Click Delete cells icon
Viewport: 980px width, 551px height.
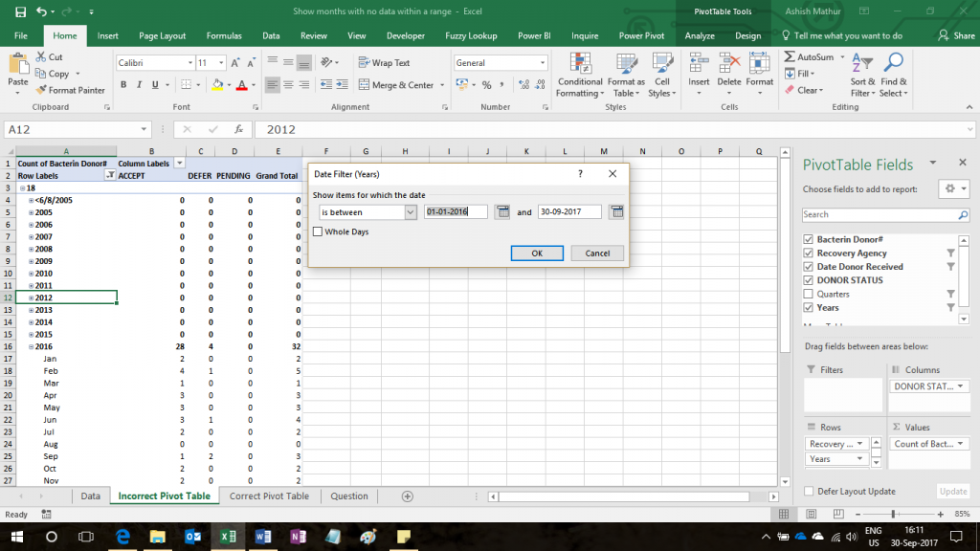[728, 64]
